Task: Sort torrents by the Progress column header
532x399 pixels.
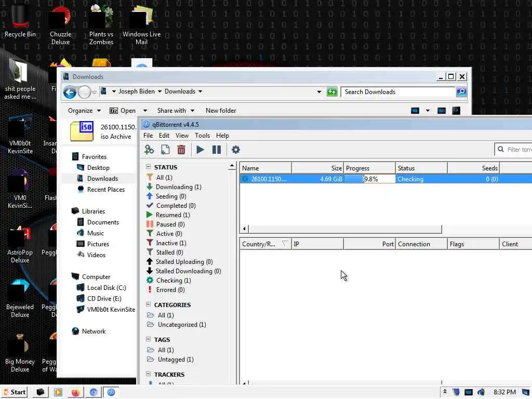Action: click(369, 168)
